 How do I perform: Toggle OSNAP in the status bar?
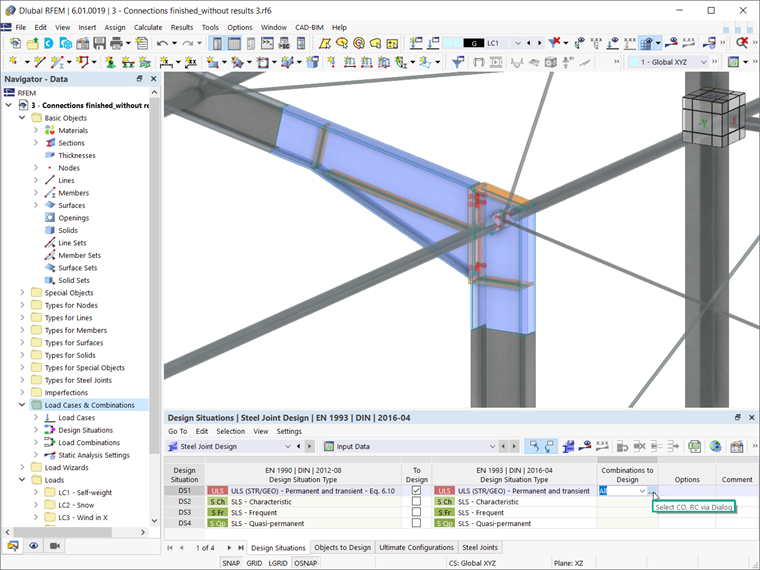(305, 563)
